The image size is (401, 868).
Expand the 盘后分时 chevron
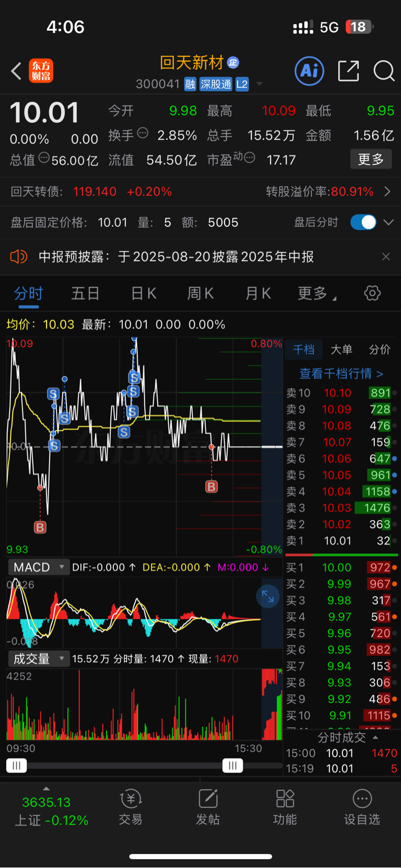388,222
